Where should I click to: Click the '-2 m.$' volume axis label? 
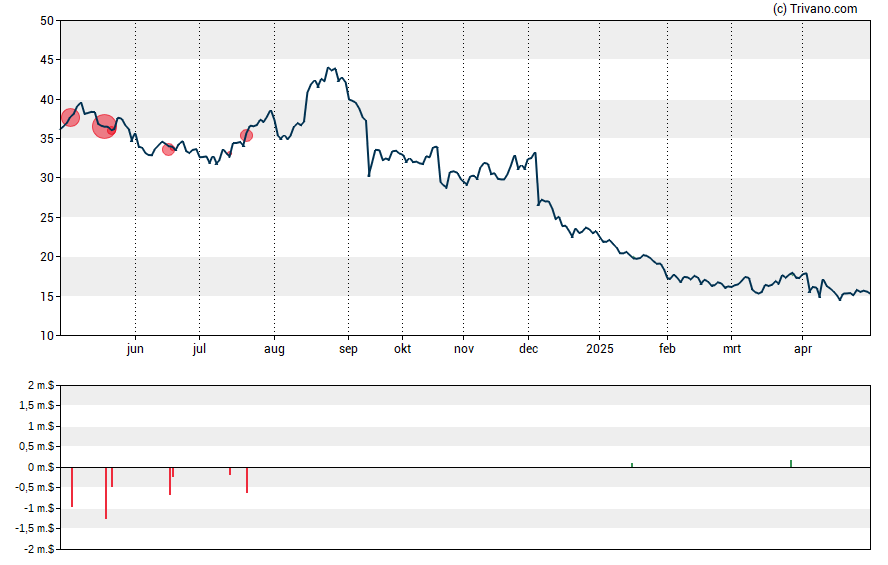tap(39, 549)
